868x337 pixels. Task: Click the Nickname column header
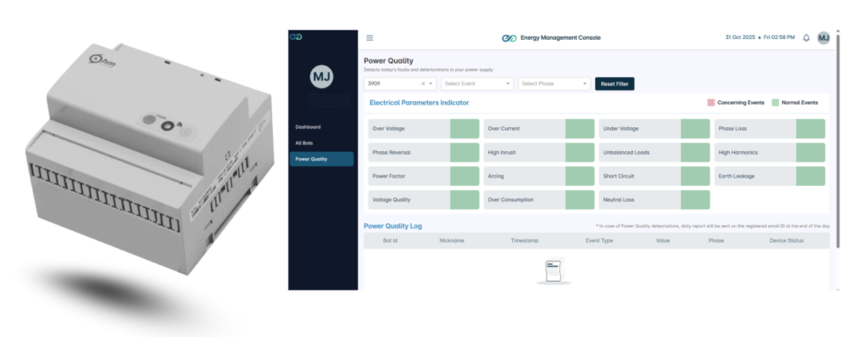[x=452, y=241]
